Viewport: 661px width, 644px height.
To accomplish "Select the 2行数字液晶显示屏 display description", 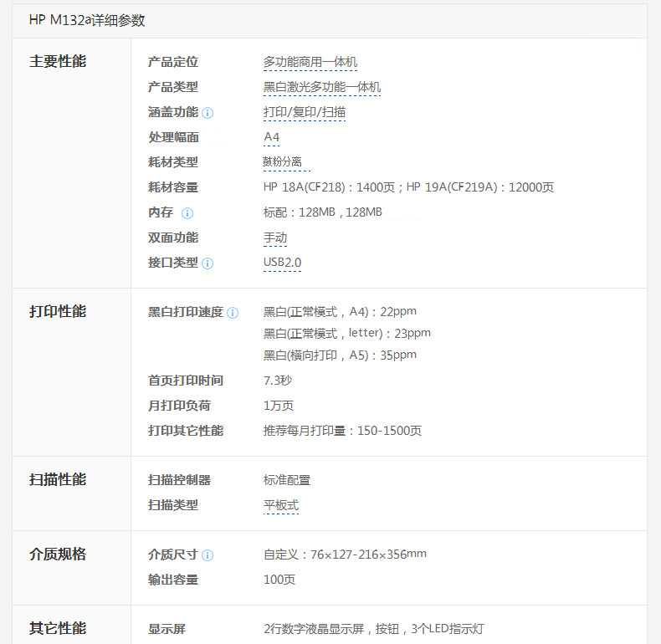I will coord(374,629).
